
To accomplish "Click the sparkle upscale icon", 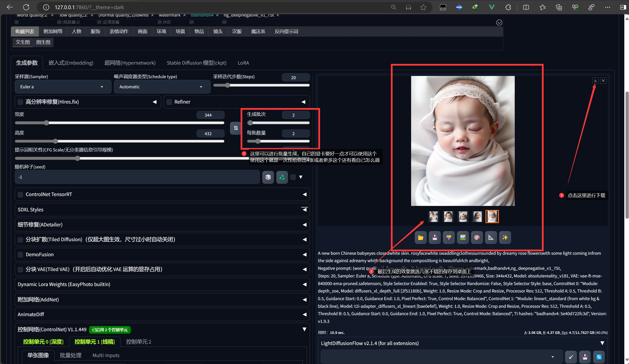I will 505,237.
